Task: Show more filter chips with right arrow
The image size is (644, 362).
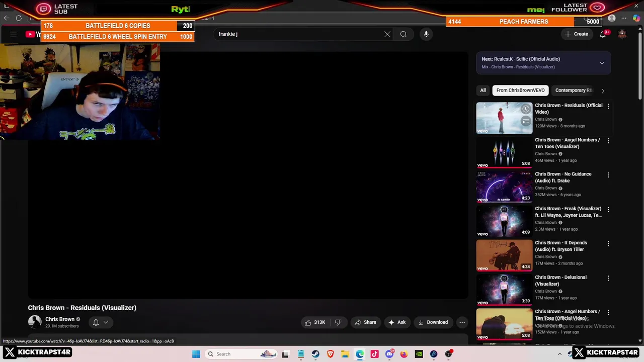Action: click(x=603, y=90)
